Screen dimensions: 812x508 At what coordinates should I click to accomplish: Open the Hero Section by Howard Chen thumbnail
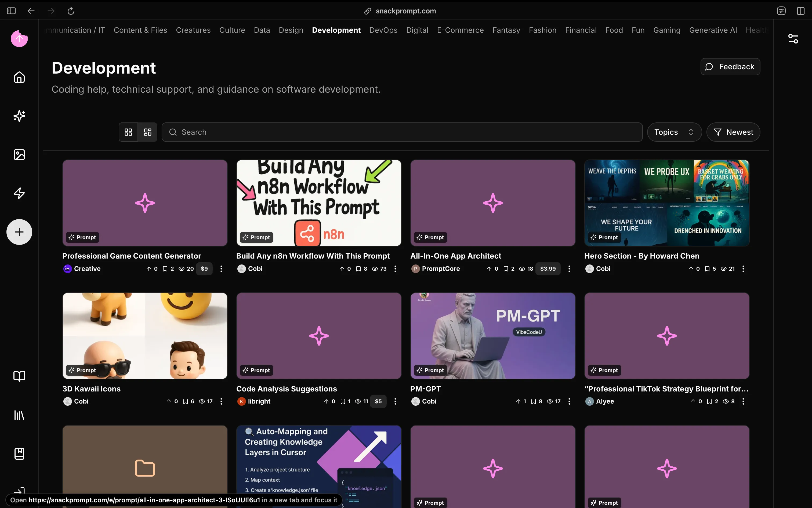point(666,203)
